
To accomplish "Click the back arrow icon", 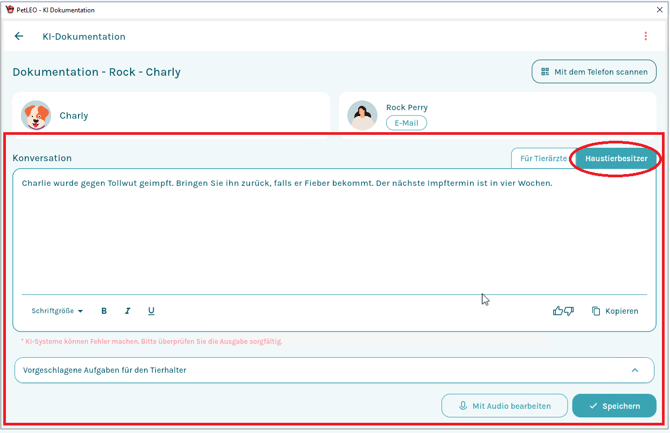I will pos(19,36).
